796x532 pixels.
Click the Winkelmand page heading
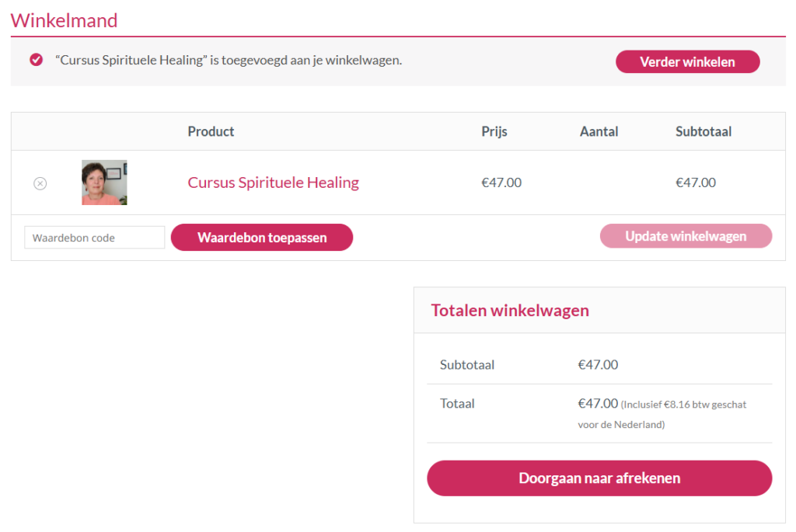tap(64, 20)
